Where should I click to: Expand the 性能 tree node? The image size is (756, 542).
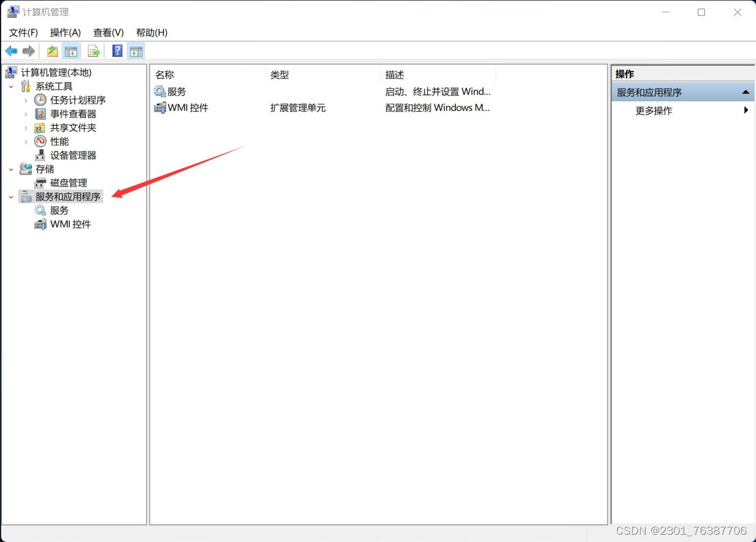26,142
